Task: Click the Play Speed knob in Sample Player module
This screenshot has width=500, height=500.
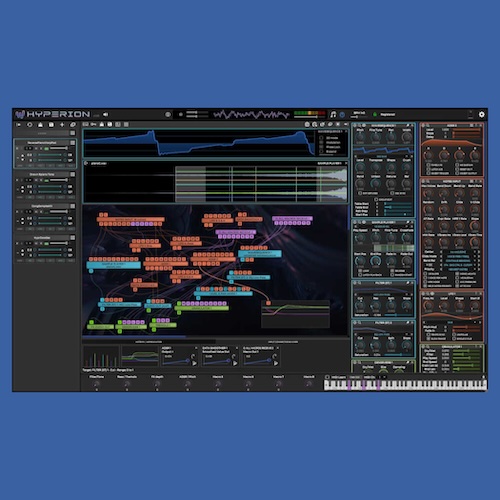Action: [360, 238]
